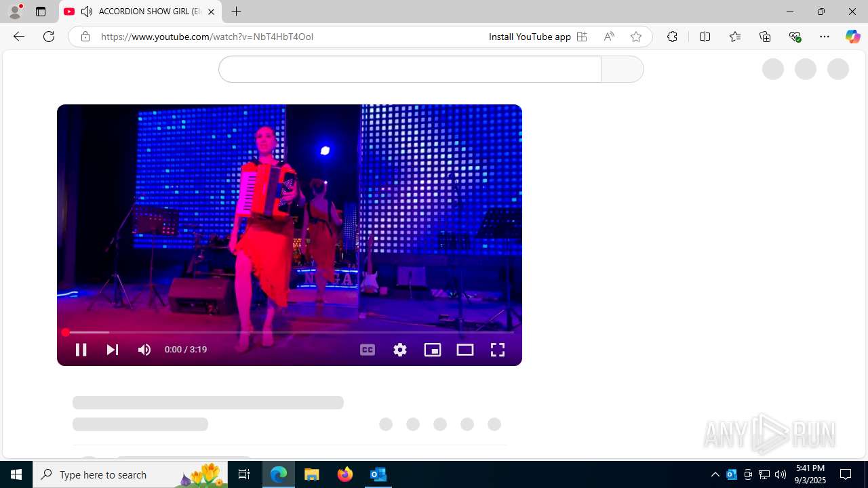Add this page to favorites star

pos(636,37)
